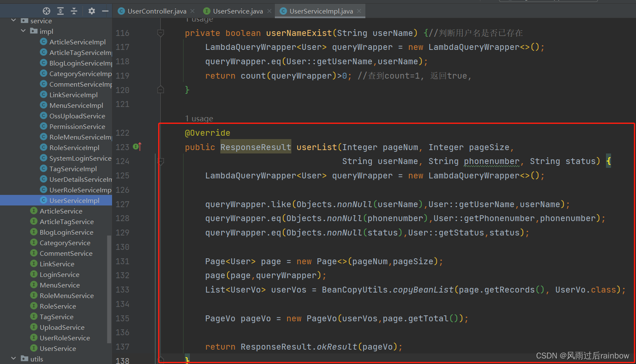Open project view settings gear

point(92,11)
